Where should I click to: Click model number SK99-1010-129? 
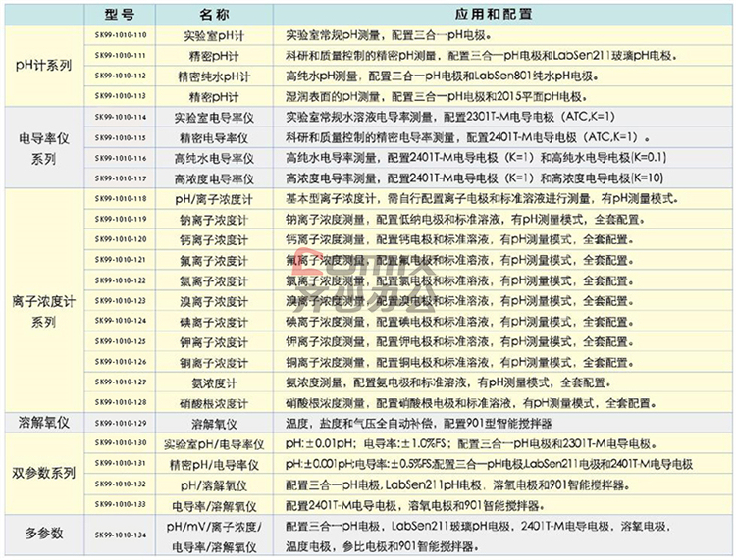[121, 423]
